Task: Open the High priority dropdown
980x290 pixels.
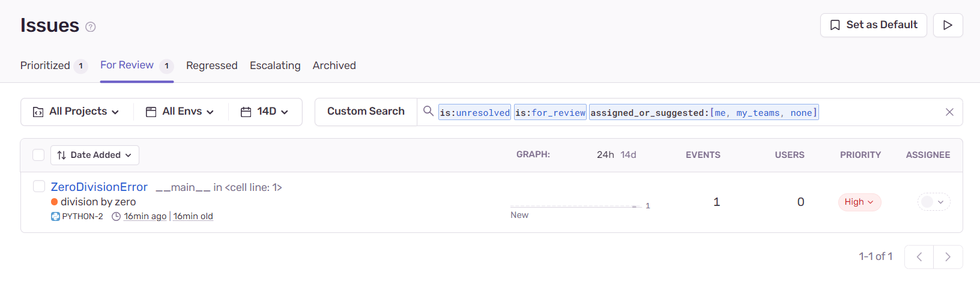Action: (859, 202)
